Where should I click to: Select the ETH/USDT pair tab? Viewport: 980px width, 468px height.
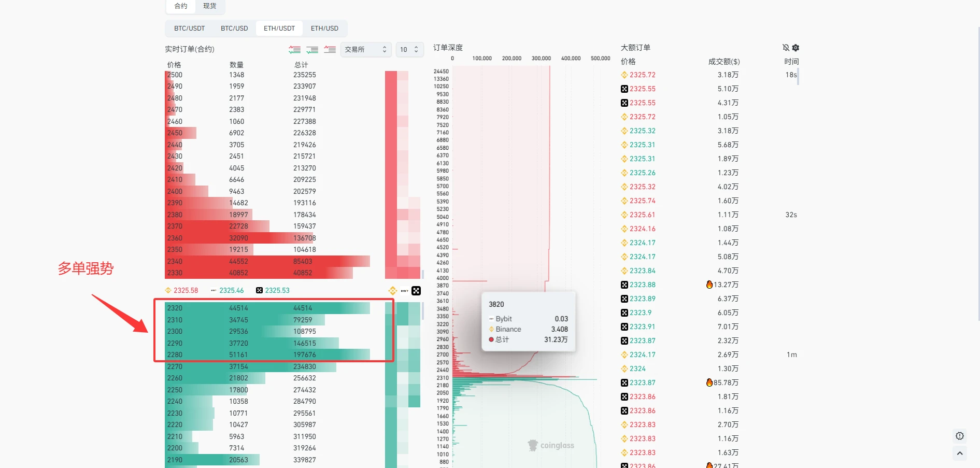[279, 29]
